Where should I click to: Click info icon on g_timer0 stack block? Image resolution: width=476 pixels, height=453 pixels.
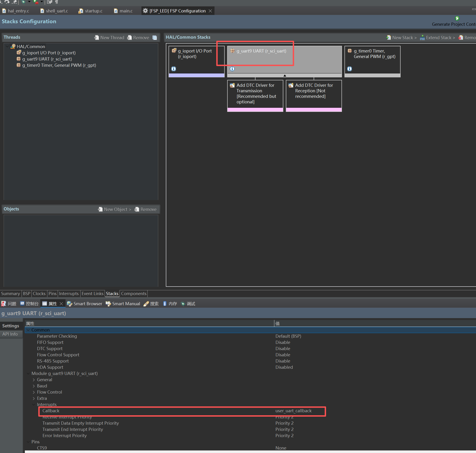(x=349, y=69)
